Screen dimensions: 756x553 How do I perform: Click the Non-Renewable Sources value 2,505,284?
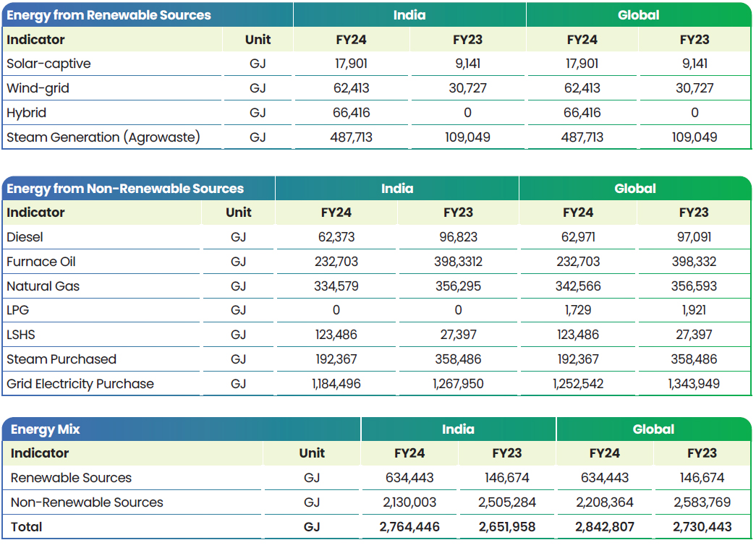point(506,502)
